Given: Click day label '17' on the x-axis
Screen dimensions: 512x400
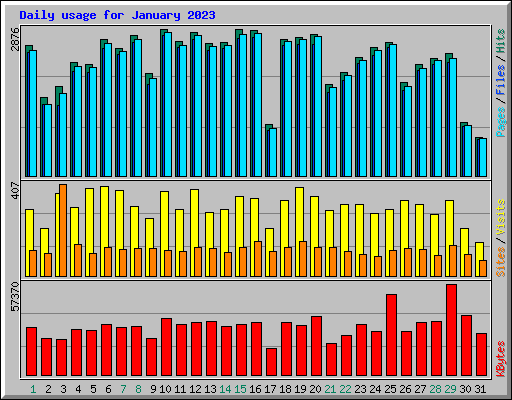Looking at the screenshot, I should coord(270,389).
